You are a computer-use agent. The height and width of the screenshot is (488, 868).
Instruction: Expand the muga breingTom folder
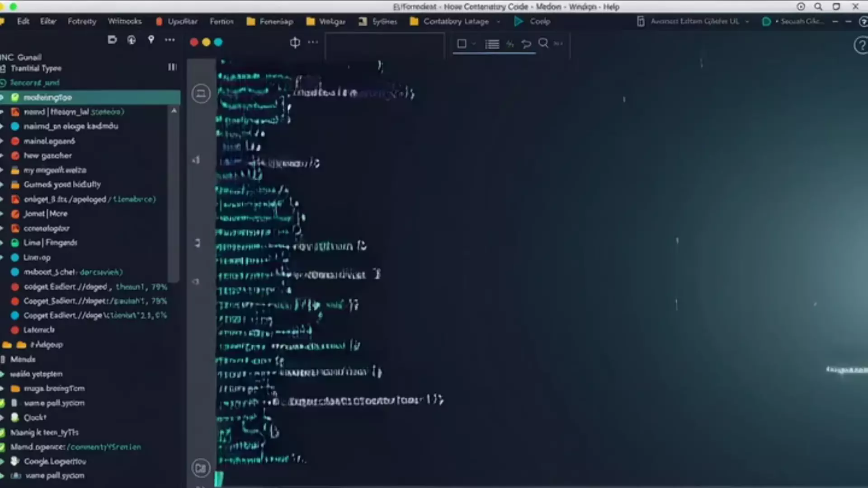point(2,389)
